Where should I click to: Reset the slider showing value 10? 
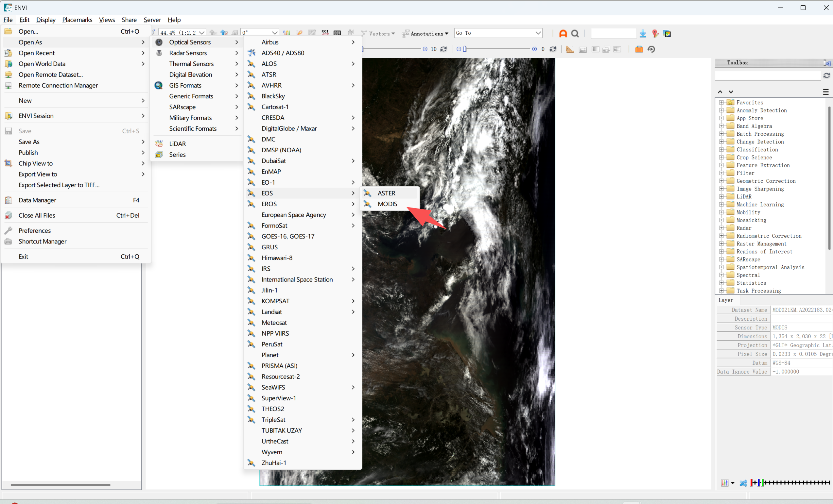pos(443,49)
